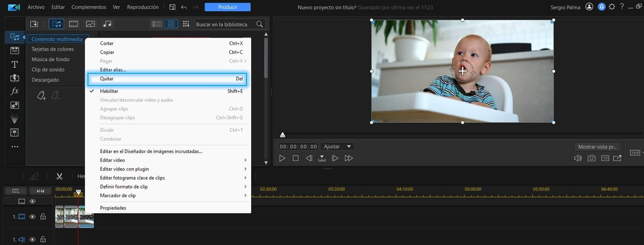Switch library to thumbnail icon view
Screen dimensions: 644x245
[x=171, y=24]
